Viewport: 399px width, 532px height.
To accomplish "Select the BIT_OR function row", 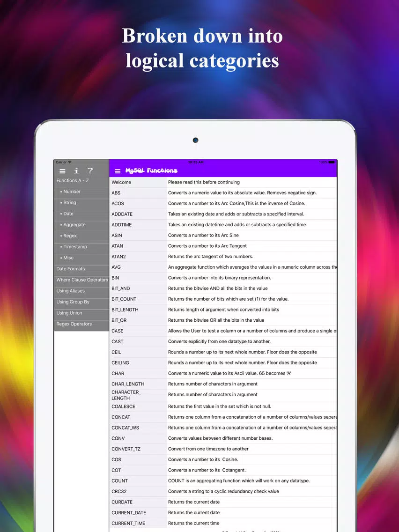I will click(x=223, y=320).
